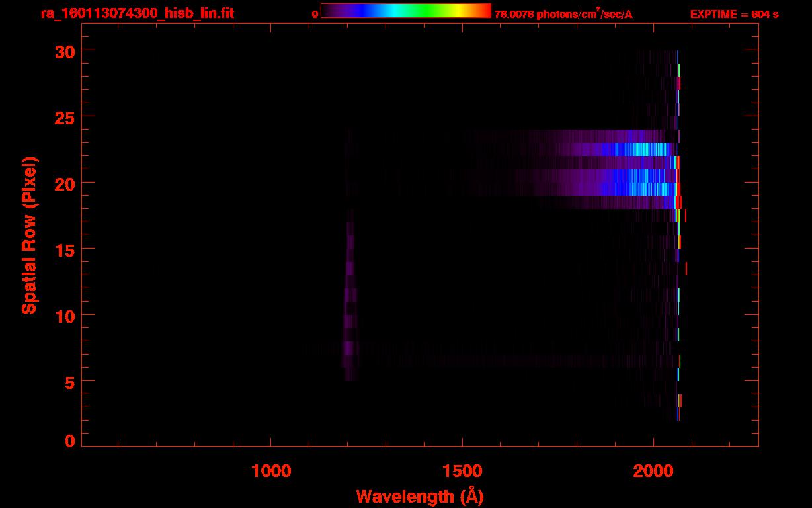Click the Spatial Row (Pixel) axis title
The height and width of the screenshot is (508, 812).
[29, 235]
